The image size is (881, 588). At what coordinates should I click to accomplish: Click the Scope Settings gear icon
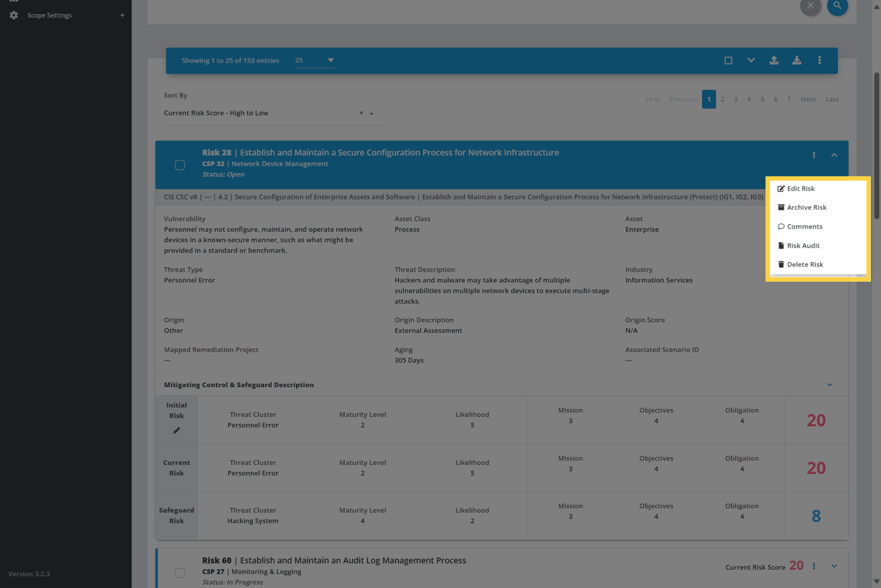pos(14,15)
